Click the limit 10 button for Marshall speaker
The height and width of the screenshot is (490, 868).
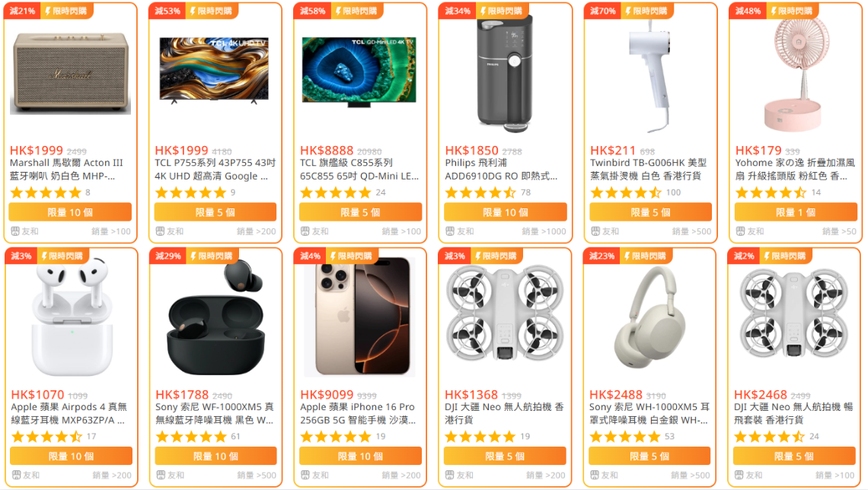[70, 212]
